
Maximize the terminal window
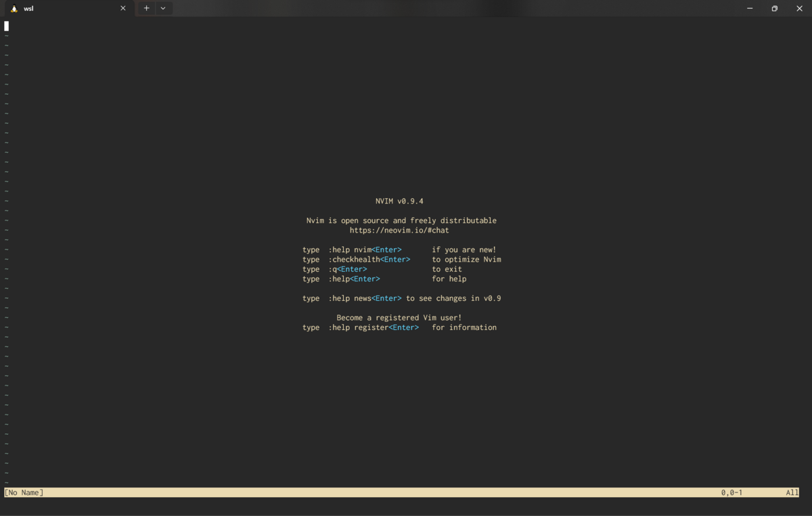click(773, 8)
